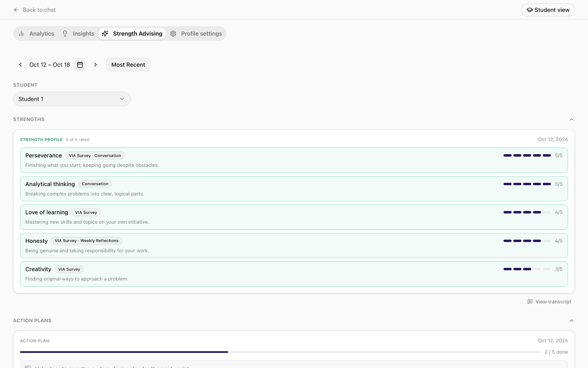Click the Action Plan progress bar
The width and height of the screenshot is (588, 368).
tap(280, 352)
